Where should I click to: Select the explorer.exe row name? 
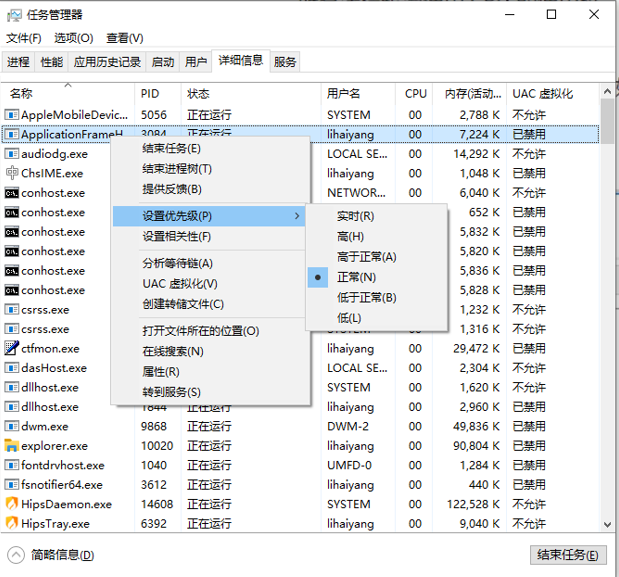(x=54, y=446)
